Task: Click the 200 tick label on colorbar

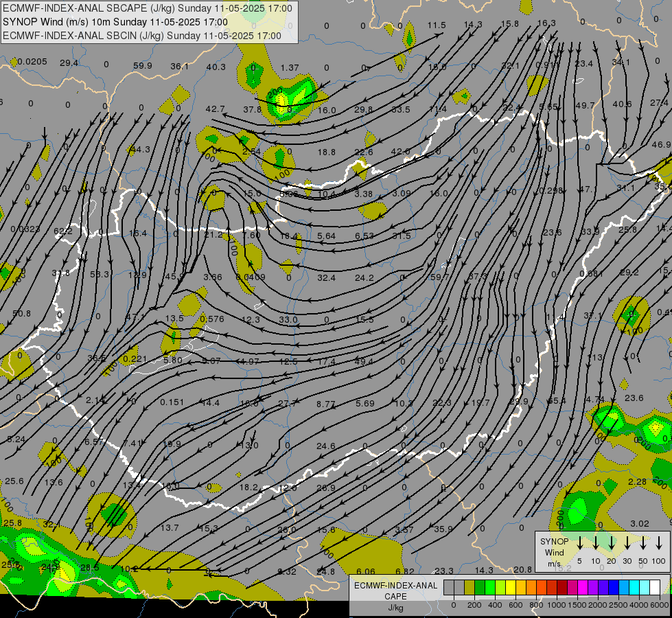Action: coord(474,605)
